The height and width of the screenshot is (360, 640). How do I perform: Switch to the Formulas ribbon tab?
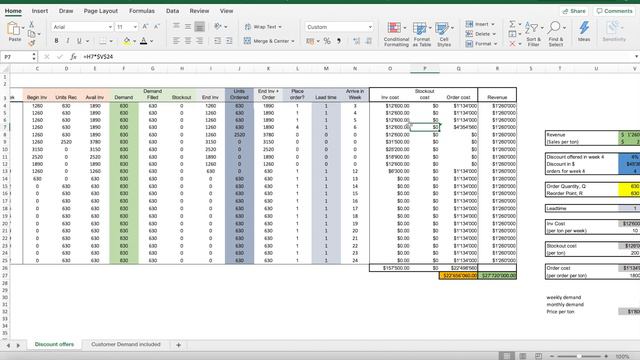142,11
